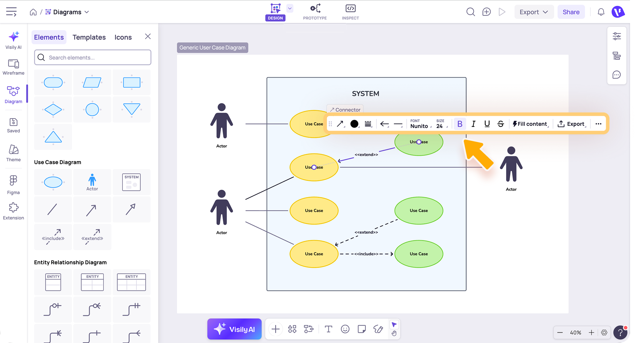644x343 pixels.
Task: Click Export in the floating toolbar
Action: point(571,124)
